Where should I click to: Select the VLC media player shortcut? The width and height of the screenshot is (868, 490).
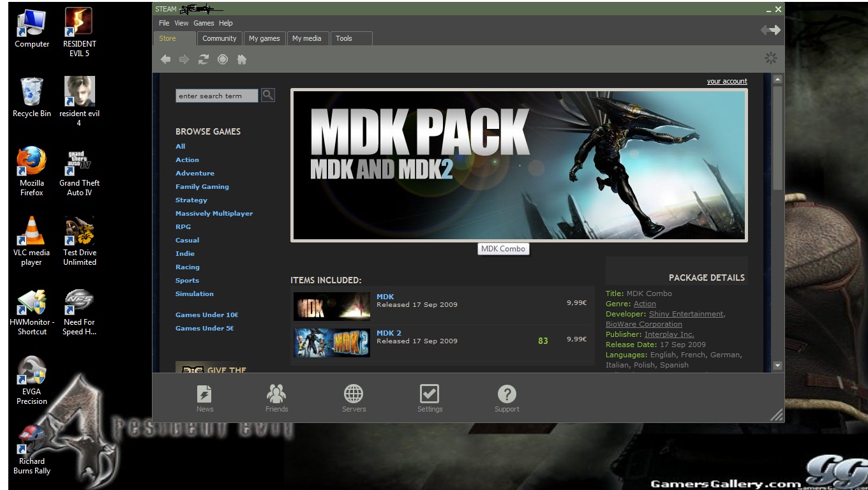[x=31, y=241]
